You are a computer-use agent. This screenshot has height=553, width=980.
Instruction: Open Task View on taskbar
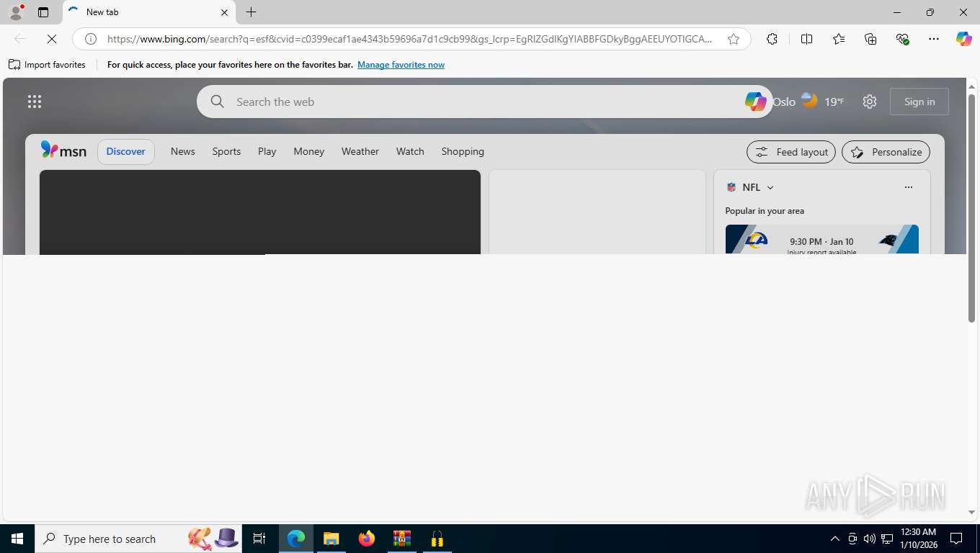[x=259, y=539]
